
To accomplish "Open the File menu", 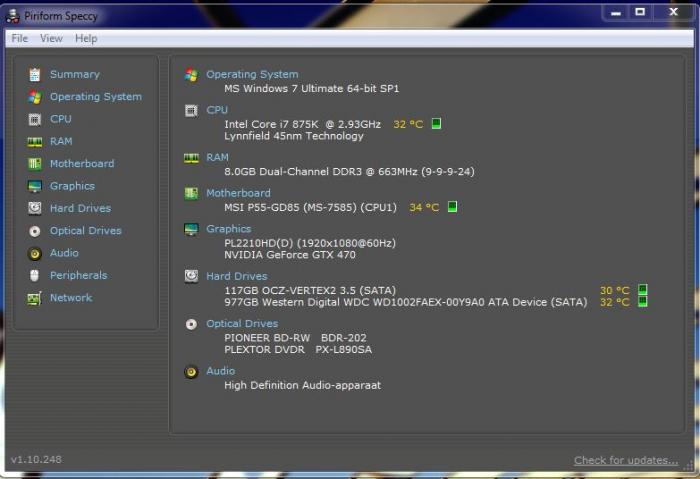I will click(20, 38).
